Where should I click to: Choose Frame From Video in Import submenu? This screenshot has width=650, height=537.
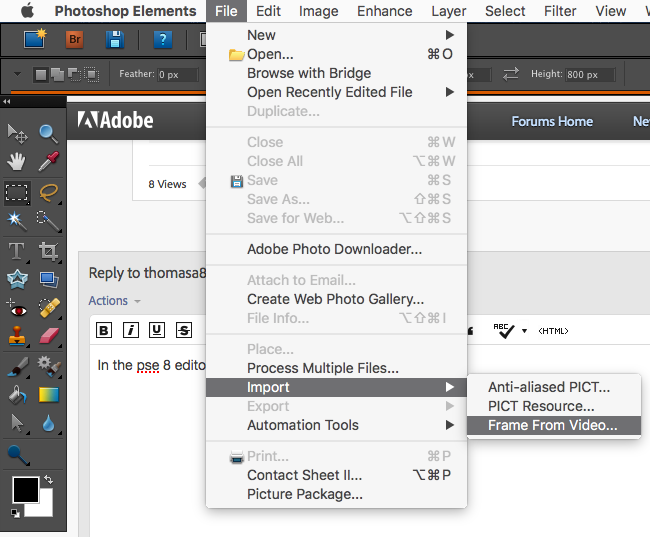[x=554, y=425]
